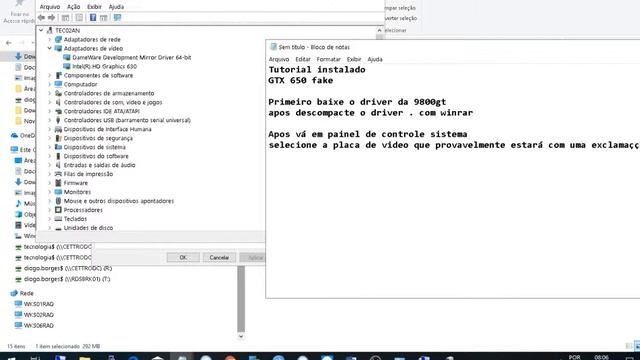Click the WKS01RAD computer icon in Explorer
Screen dimensions: 640x360
[x=18, y=304]
